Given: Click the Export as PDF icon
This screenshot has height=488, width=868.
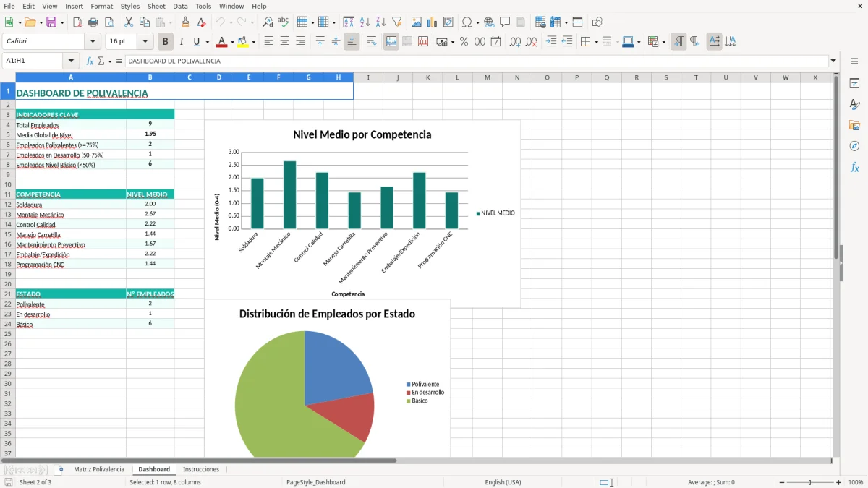Looking at the screenshot, I should [77, 22].
